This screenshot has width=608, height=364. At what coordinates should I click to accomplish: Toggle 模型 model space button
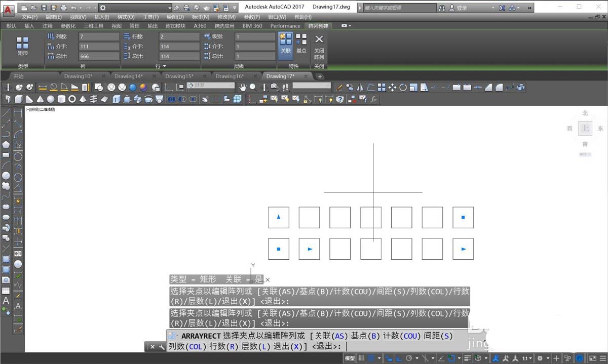(350, 358)
